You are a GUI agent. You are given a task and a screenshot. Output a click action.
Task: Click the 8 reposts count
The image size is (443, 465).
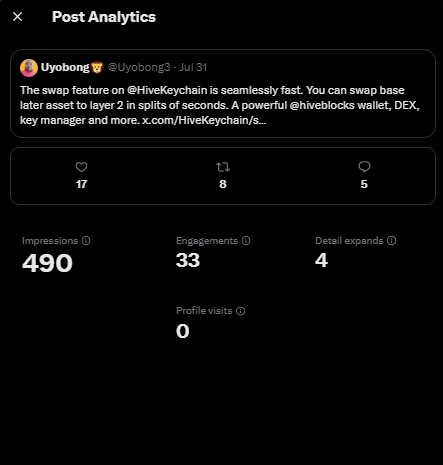(x=223, y=184)
